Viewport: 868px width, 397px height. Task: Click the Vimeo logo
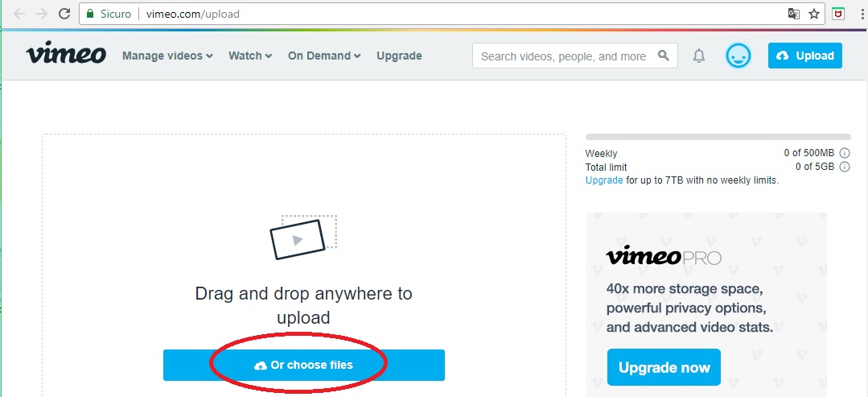[66, 53]
